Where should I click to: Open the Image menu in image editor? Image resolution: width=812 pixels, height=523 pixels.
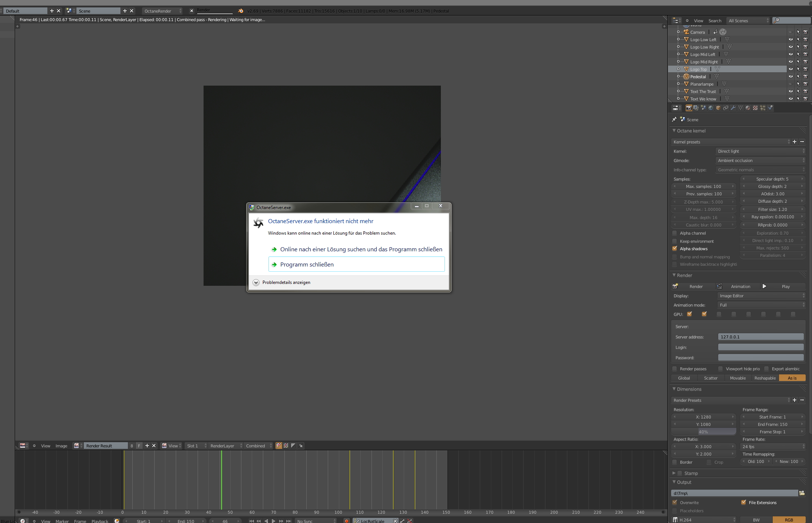61,446
